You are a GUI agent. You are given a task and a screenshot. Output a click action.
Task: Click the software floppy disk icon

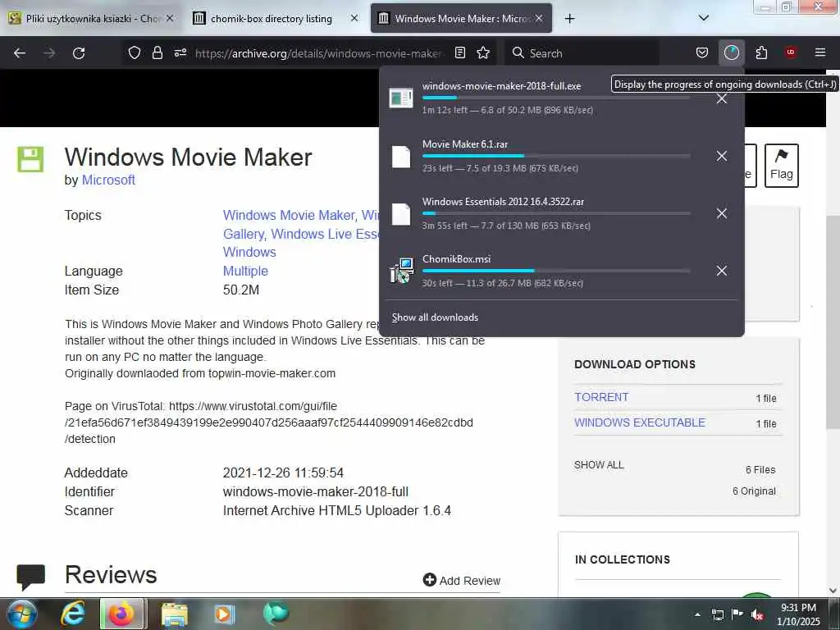click(30, 159)
